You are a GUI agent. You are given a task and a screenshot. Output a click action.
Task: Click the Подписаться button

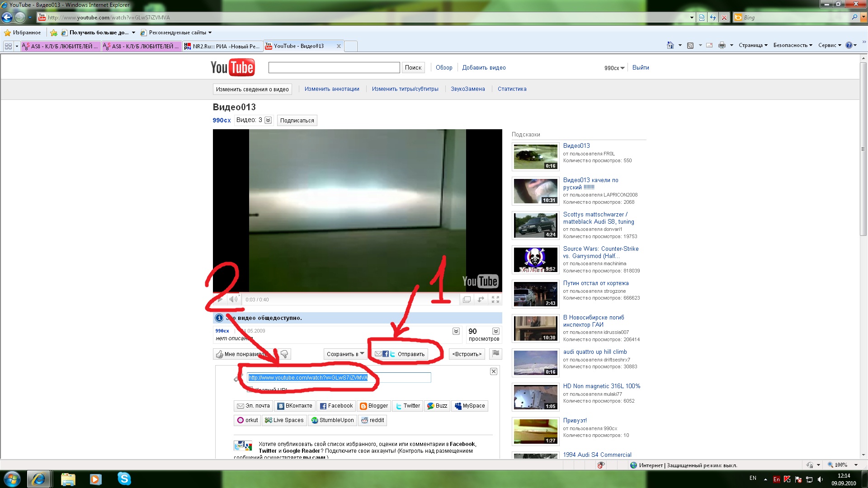click(297, 120)
